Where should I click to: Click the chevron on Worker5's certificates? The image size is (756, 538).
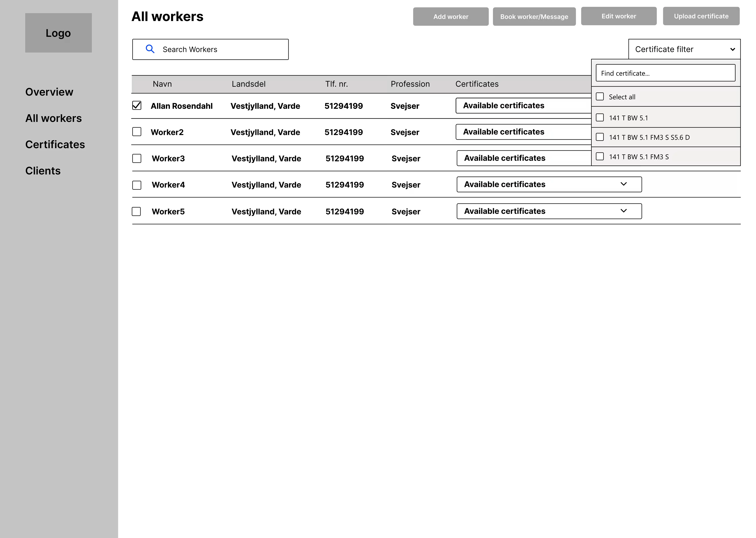pyautogui.click(x=623, y=211)
